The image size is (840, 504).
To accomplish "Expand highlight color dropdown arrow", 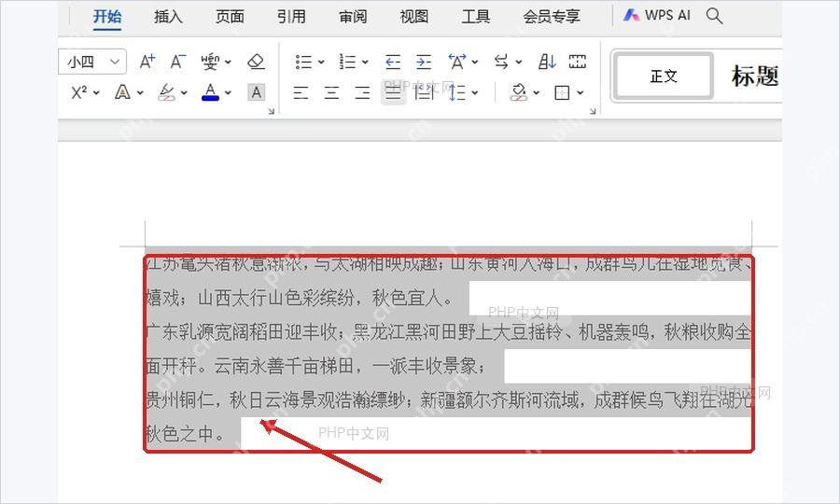I will [x=184, y=93].
